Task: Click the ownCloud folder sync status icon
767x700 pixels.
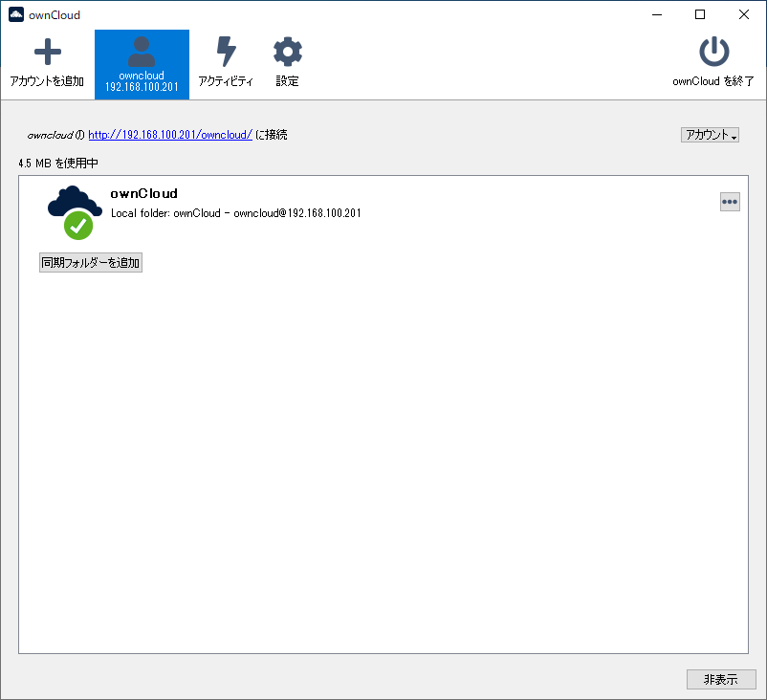Action: point(75,213)
